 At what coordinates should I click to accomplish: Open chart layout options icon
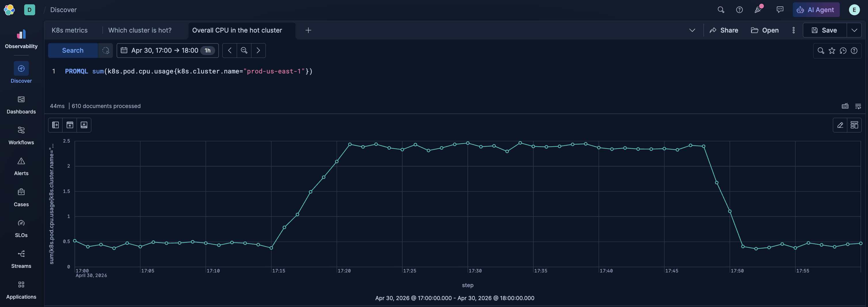pos(854,125)
